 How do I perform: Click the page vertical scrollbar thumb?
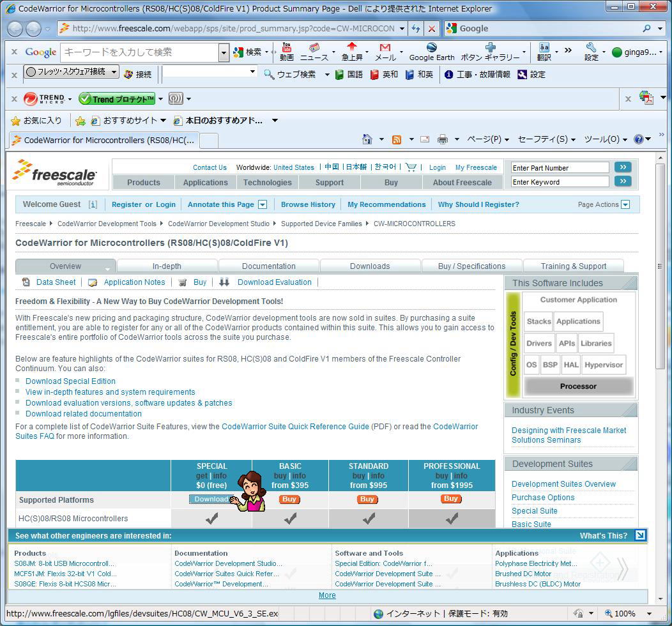pos(660,266)
